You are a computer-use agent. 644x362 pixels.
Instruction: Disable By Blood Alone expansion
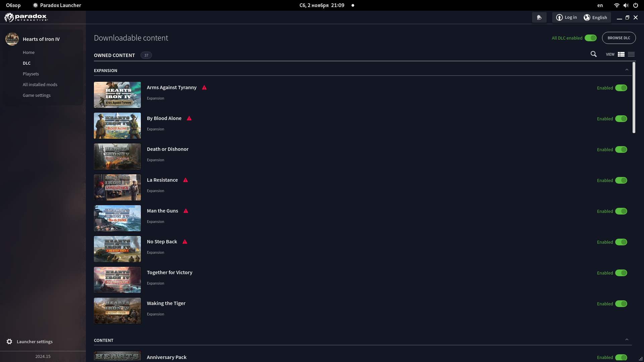coord(621,119)
